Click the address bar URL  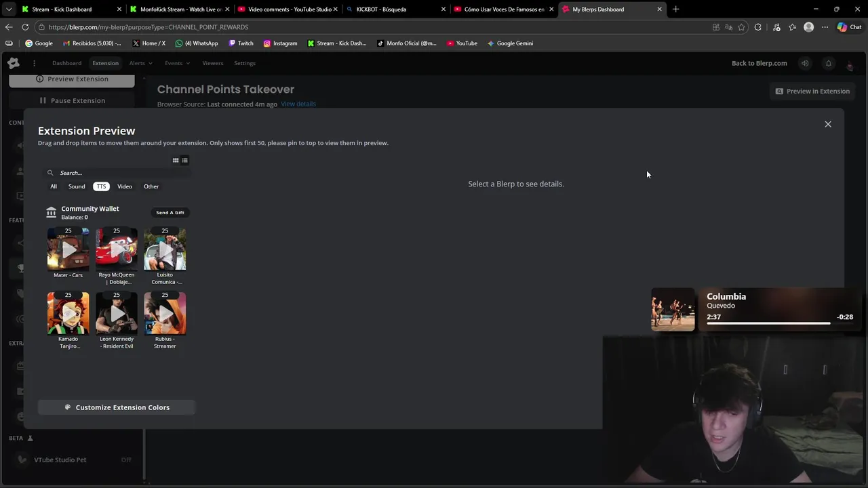149,27
